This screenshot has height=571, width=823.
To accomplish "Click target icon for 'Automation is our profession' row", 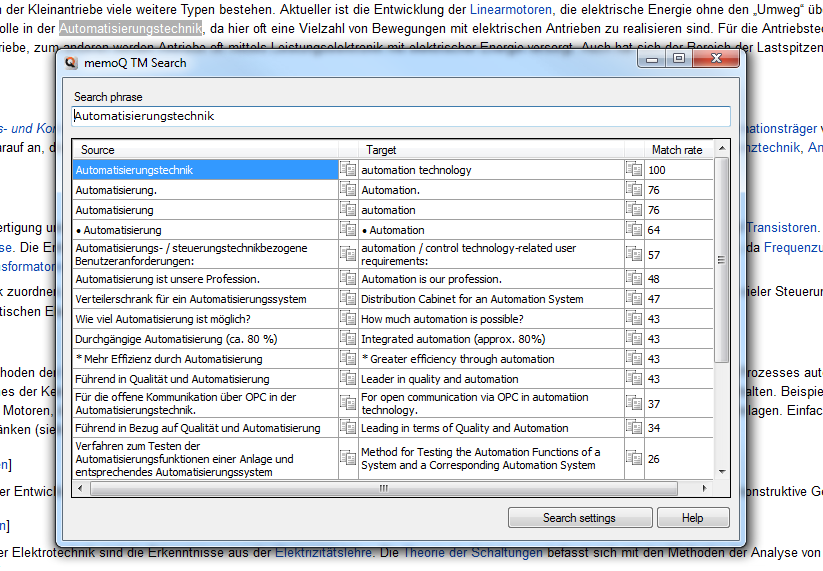I will tap(634, 279).
